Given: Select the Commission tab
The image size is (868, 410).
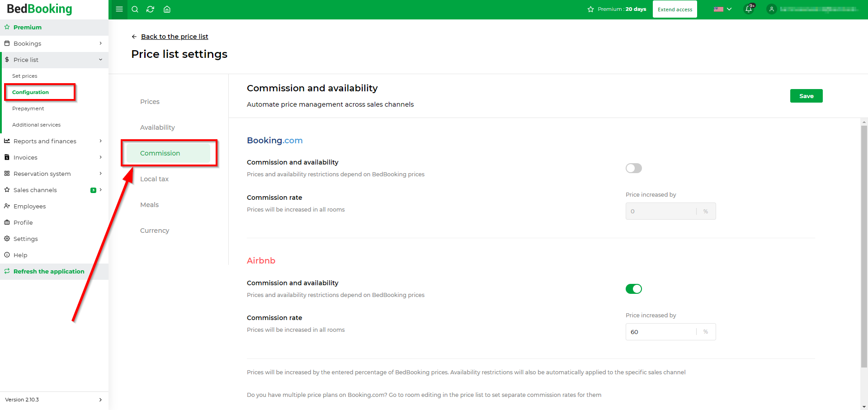Looking at the screenshot, I should 168,153.
